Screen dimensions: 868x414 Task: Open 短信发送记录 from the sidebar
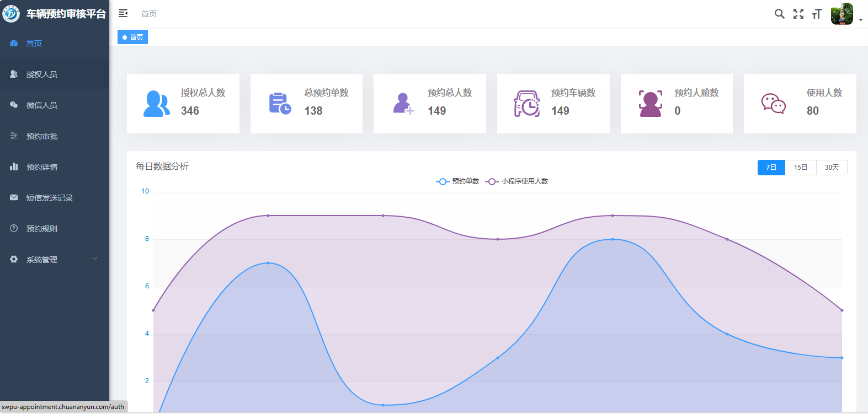(x=49, y=198)
